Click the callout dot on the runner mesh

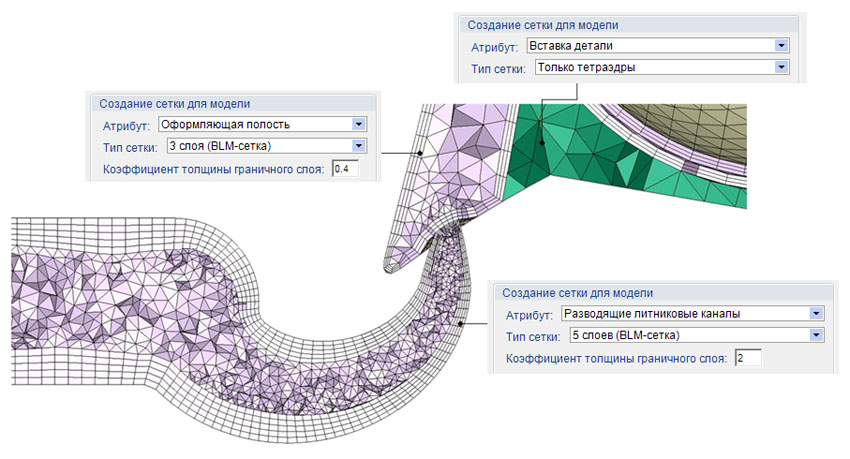click(460, 324)
